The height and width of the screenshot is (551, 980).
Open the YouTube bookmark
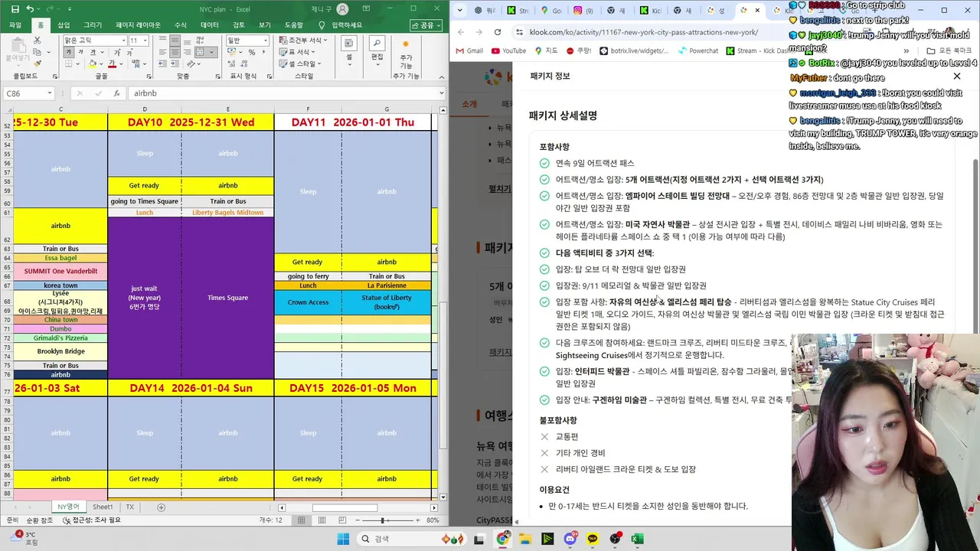[x=508, y=51]
